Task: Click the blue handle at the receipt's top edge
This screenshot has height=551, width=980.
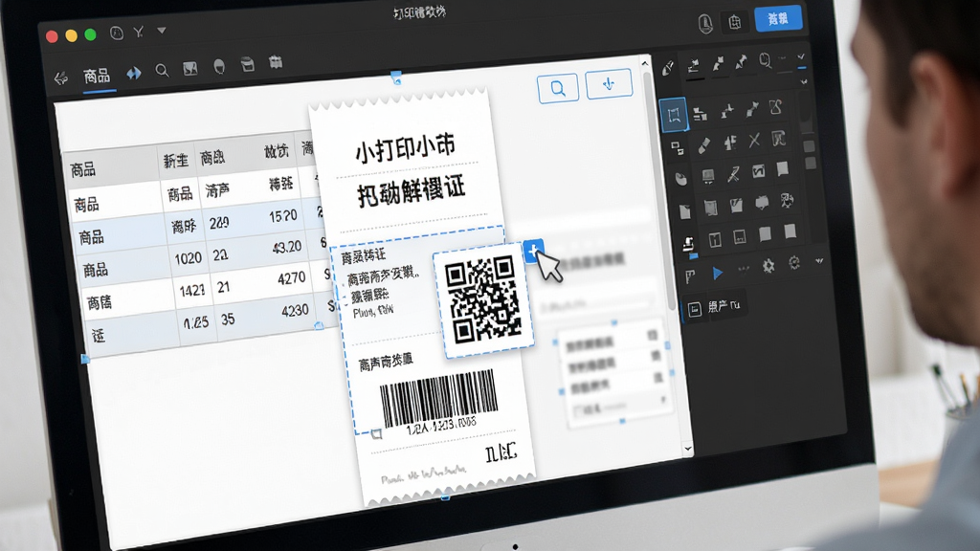Action: tap(395, 77)
